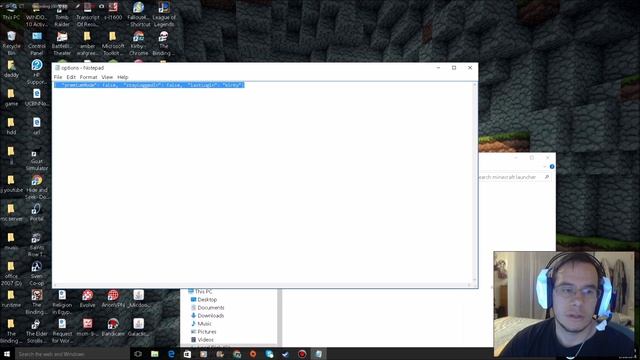Click the Explorer help question-mark icon
This screenshot has height=360, width=640.
pyautogui.click(x=552, y=167)
